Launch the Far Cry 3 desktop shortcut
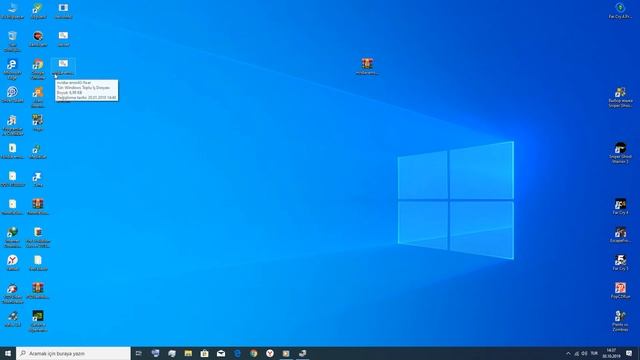The width and height of the screenshot is (640, 360). [620, 262]
